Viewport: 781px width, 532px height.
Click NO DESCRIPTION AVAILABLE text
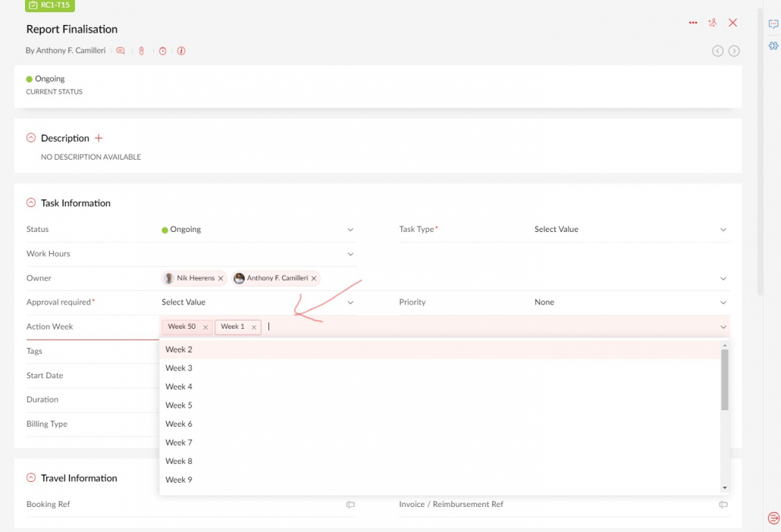point(91,157)
